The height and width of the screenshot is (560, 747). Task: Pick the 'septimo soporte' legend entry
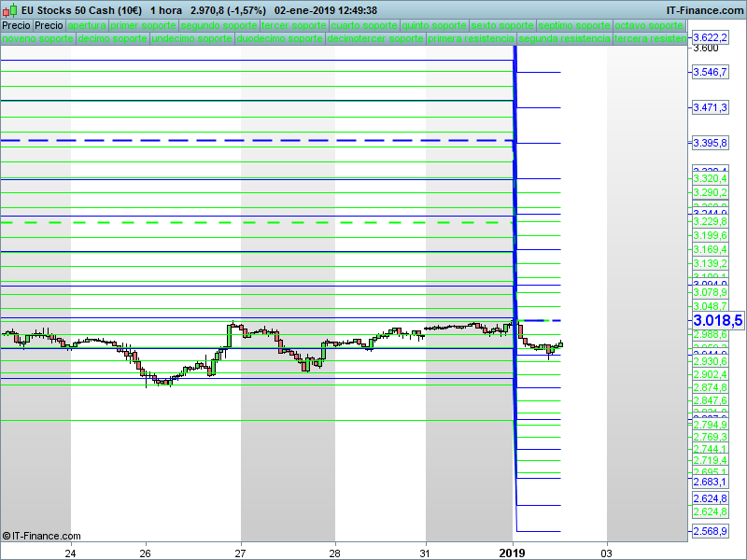click(574, 25)
